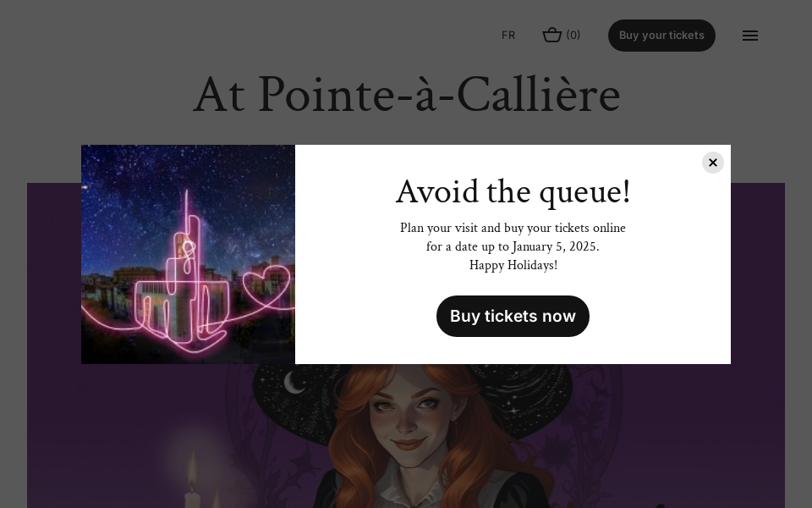Click the Happy Holidays! text line
The height and width of the screenshot is (508, 812).
click(x=513, y=265)
